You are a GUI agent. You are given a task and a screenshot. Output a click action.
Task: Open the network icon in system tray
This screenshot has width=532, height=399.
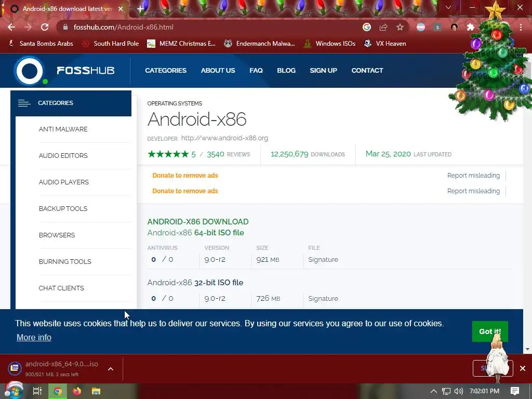pyautogui.click(x=446, y=391)
